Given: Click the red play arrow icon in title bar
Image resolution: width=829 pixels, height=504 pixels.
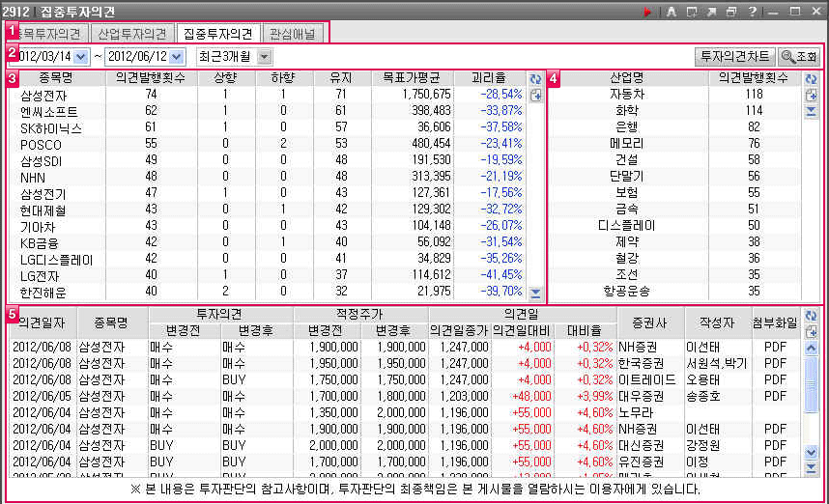Looking at the screenshot, I should coord(647,11).
